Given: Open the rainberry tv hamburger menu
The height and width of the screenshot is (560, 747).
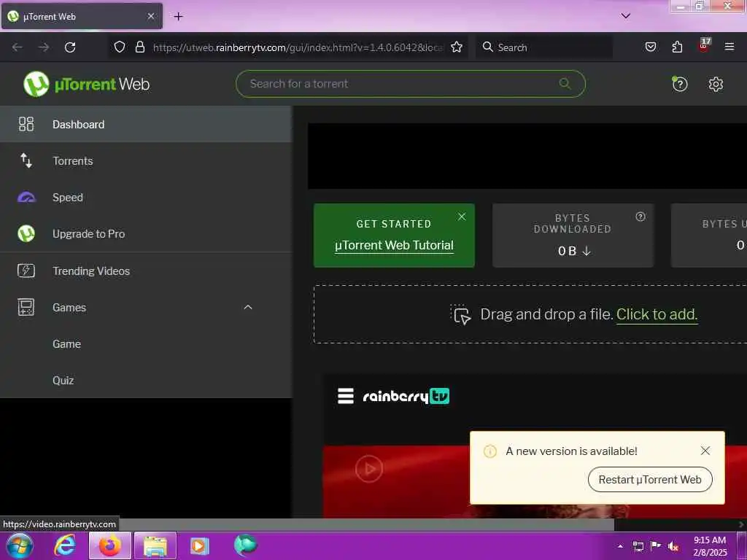Looking at the screenshot, I should tap(345, 396).
